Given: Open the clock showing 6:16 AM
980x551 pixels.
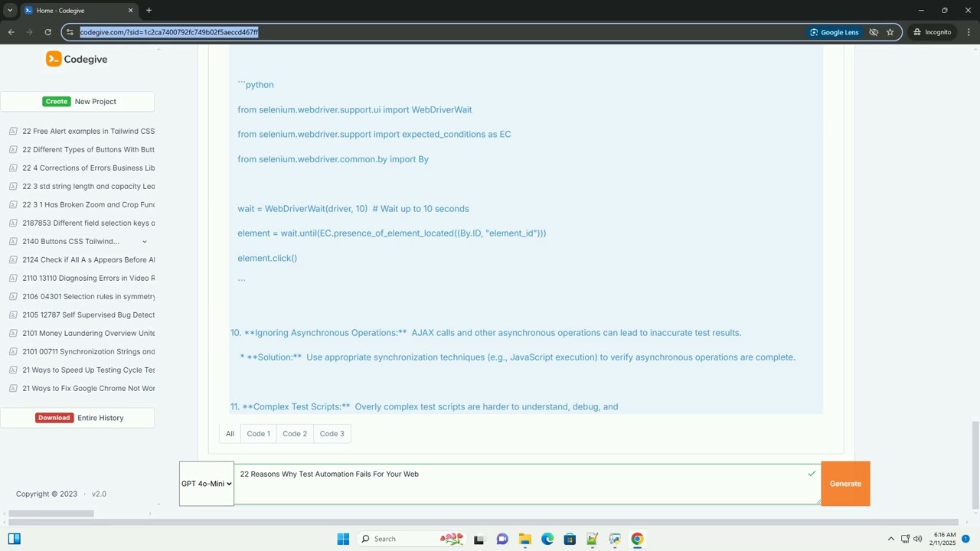Looking at the screenshot, I should (945, 539).
